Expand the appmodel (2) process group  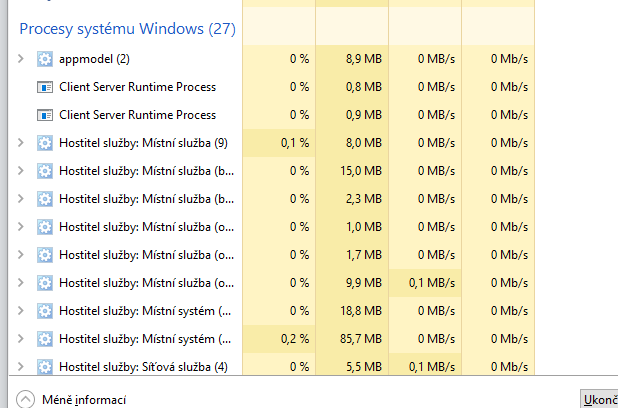21,59
